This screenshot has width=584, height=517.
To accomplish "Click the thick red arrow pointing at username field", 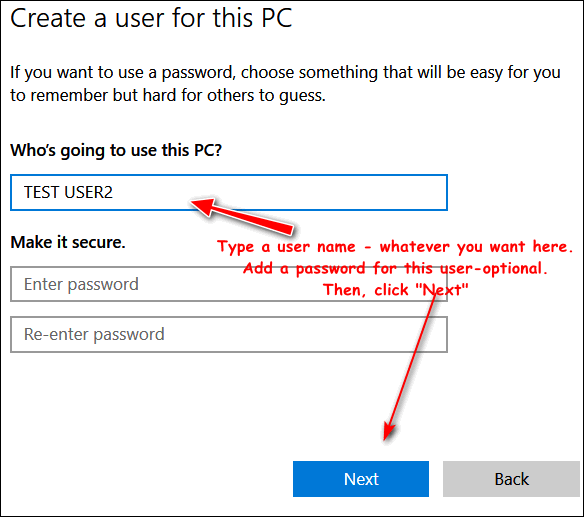I will pyautogui.click(x=242, y=216).
